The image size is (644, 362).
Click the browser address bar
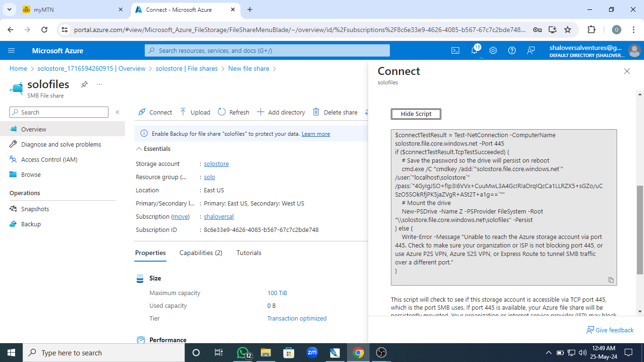click(300, 30)
